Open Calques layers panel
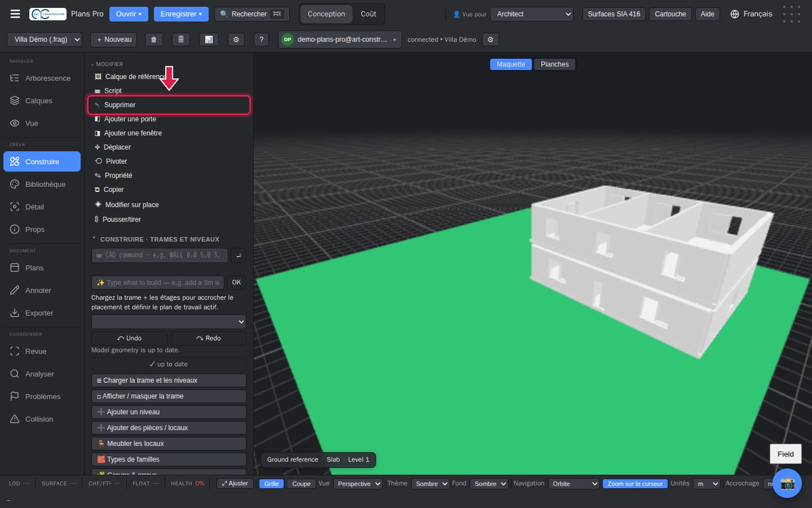 tap(42, 100)
